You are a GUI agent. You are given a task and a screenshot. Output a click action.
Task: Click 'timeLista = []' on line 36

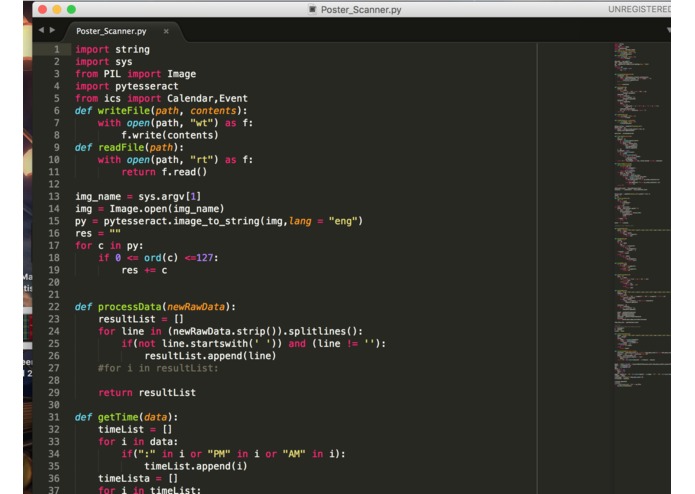138,478
